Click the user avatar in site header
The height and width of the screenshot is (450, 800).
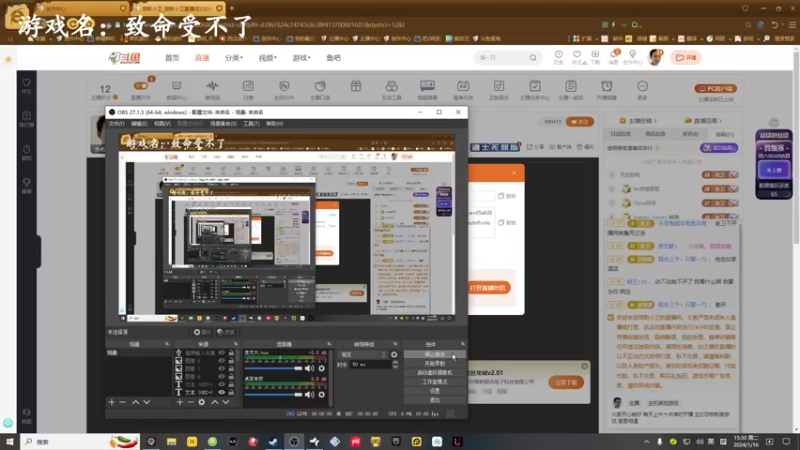pos(655,58)
